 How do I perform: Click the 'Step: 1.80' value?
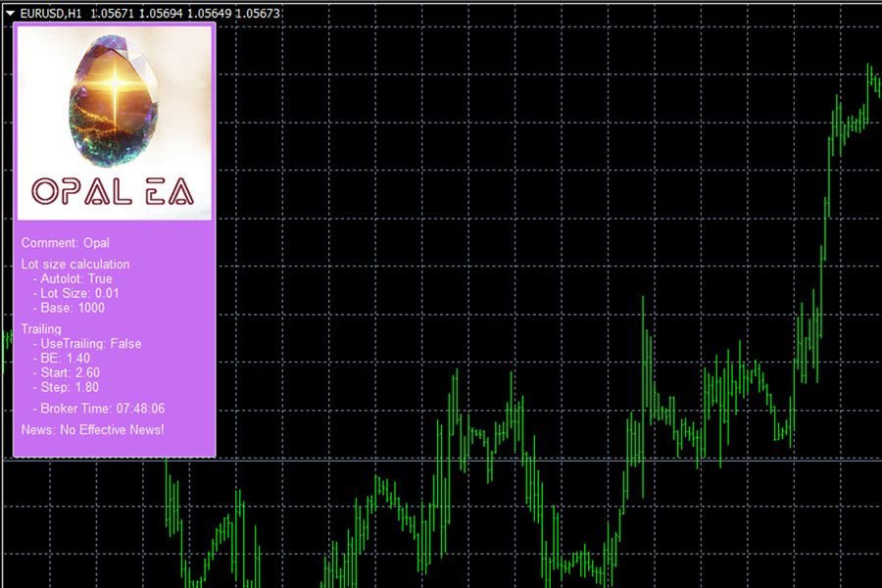66,387
